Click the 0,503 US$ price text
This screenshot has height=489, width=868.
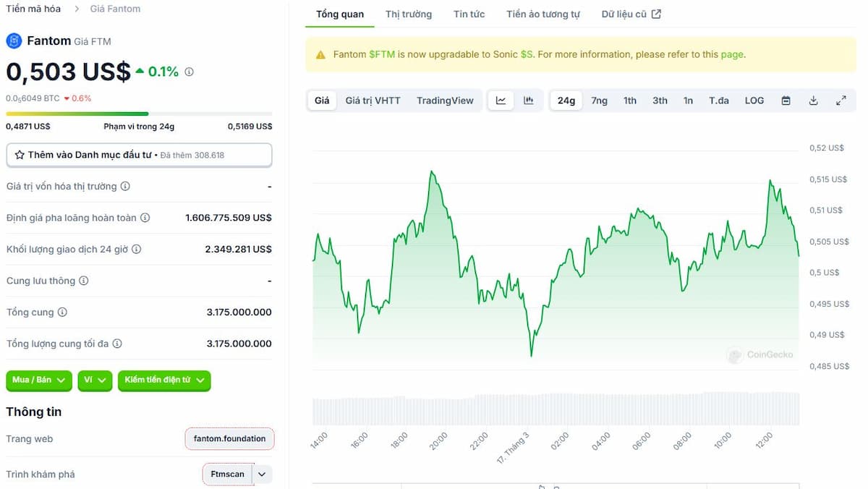click(x=68, y=72)
